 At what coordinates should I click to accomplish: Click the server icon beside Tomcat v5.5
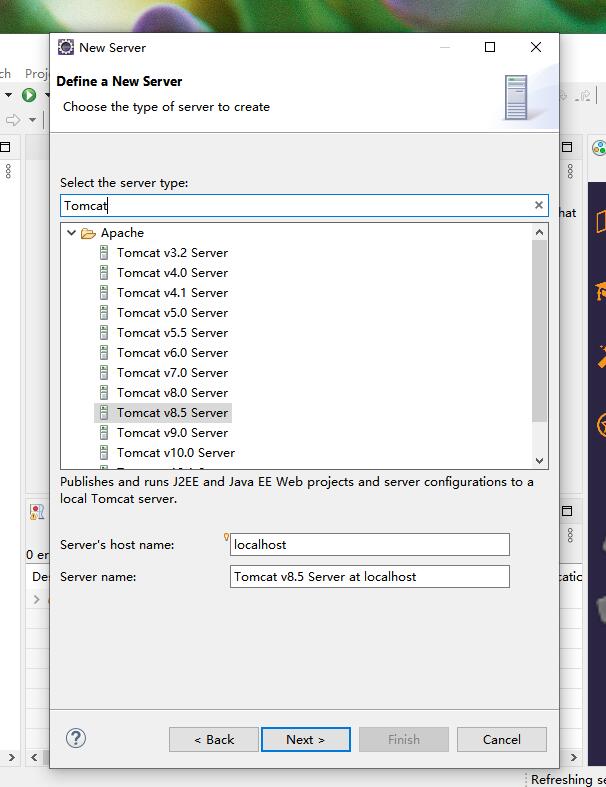(104, 333)
